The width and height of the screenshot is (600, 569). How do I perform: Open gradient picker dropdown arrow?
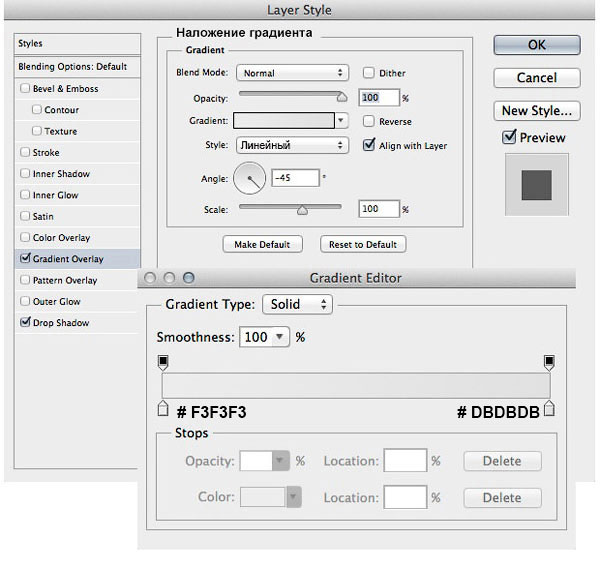pos(341,121)
